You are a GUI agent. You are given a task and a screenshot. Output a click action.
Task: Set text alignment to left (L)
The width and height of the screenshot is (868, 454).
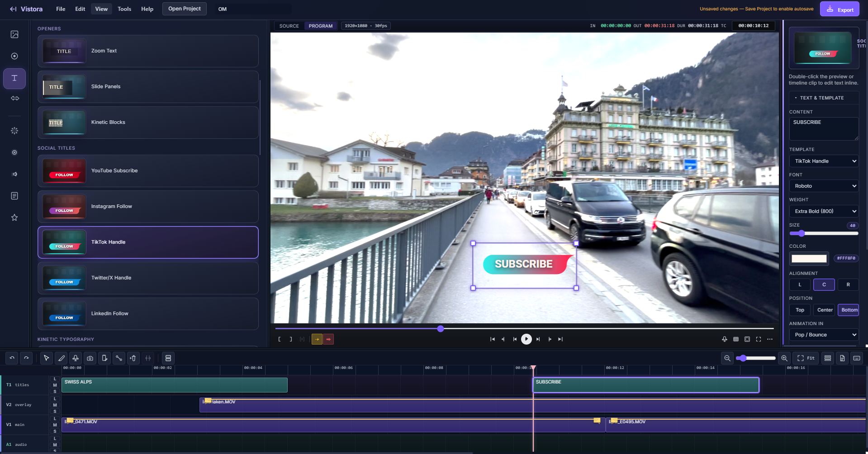click(x=800, y=285)
